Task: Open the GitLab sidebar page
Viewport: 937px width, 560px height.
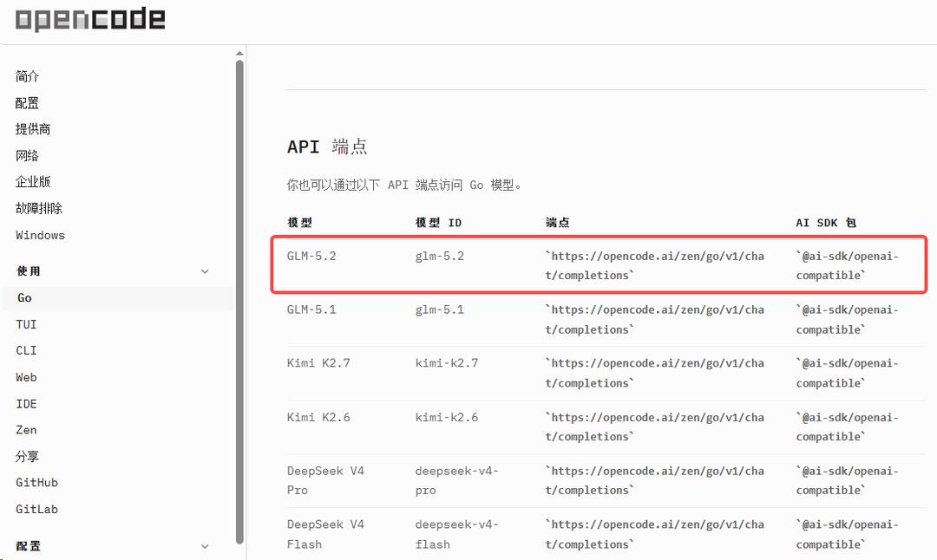Action: click(x=36, y=509)
